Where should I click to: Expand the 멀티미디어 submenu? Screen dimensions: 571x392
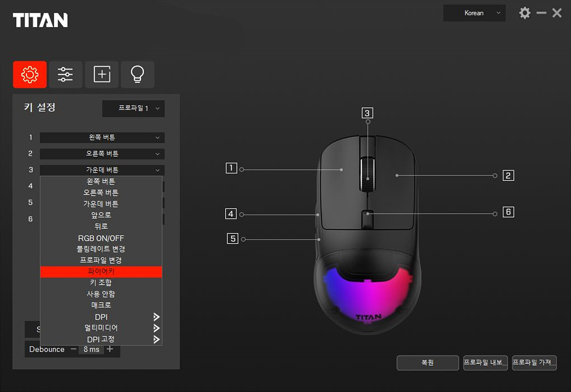[x=101, y=328]
